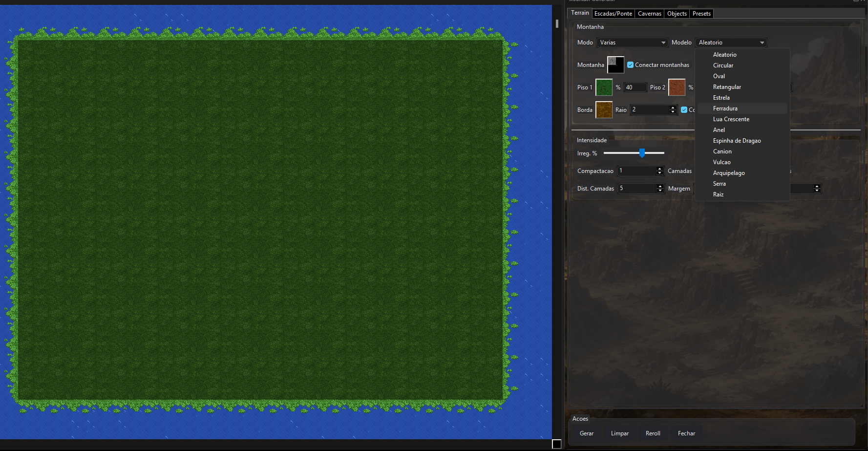Click the Reroll button
Viewport: 868px width, 451px height.
click(653, 433)
